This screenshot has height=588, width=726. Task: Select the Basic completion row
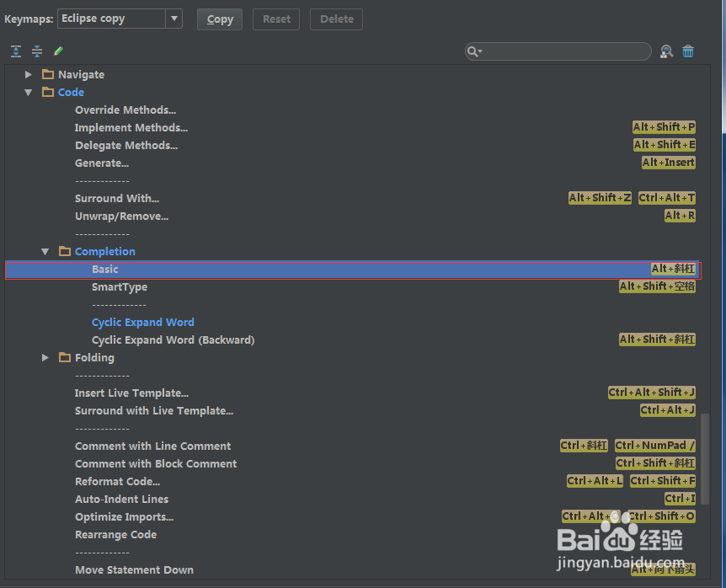pyautogui.click(x=353, y=270)
